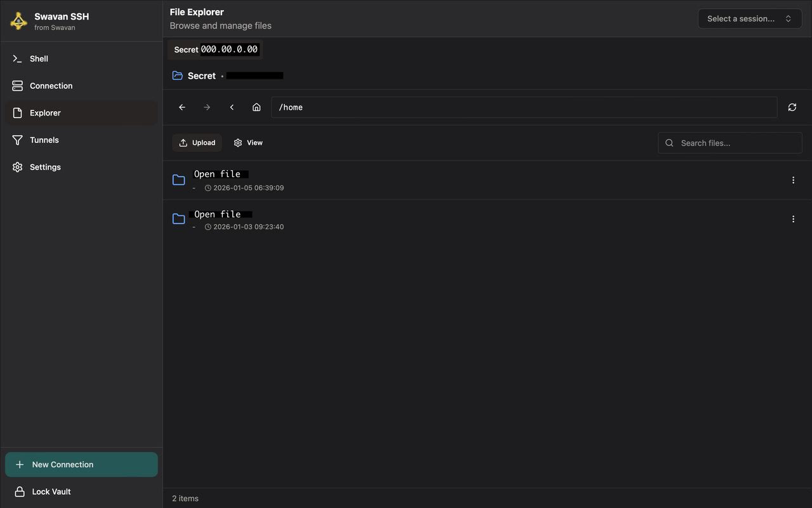Jump to home directory using the home icon
The height and width of the screenshot is (508, 812).
256,107
